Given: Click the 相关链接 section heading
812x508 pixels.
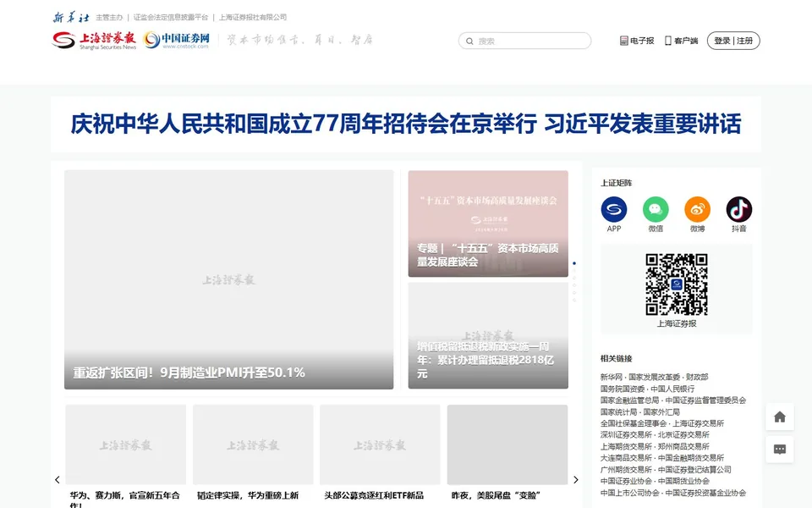Looking at the screenshot, I should pyautogui.click(x=617, y=358).
